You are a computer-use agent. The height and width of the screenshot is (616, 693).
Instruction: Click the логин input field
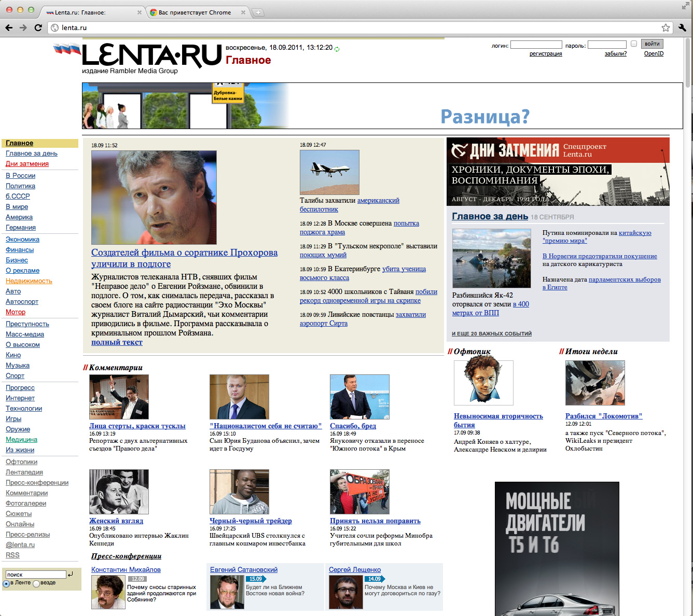(x=536, y=45)
